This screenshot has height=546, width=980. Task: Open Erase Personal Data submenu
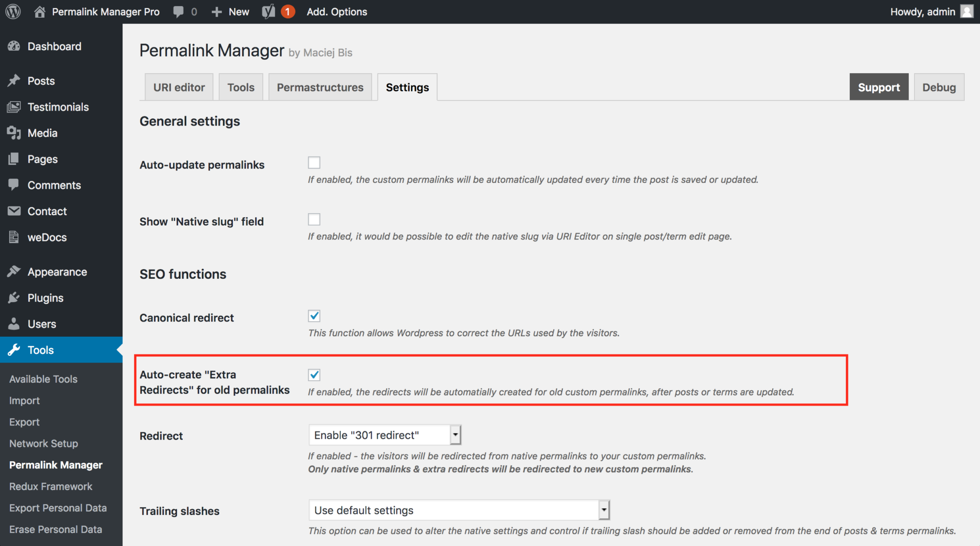pyautogui.click(x=56, y=529)
